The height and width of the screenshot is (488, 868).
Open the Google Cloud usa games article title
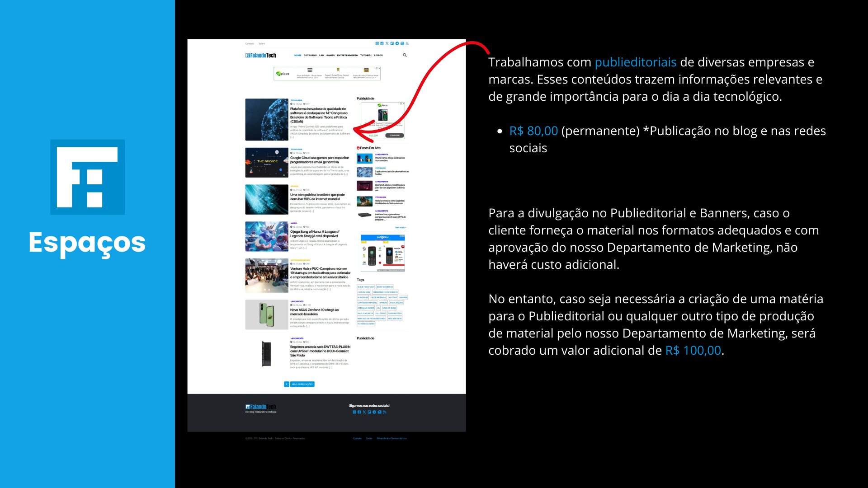(x=320, y=160)
